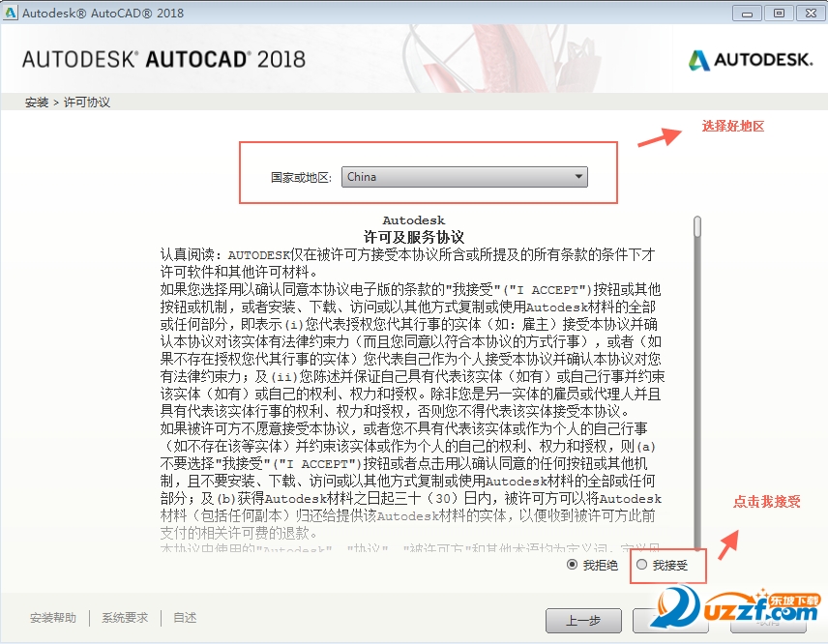Maximize the AutoCAD 2018 installer window
Image resolution: width=828 pixels, height=644 pixels.
(x=779, y=14)
